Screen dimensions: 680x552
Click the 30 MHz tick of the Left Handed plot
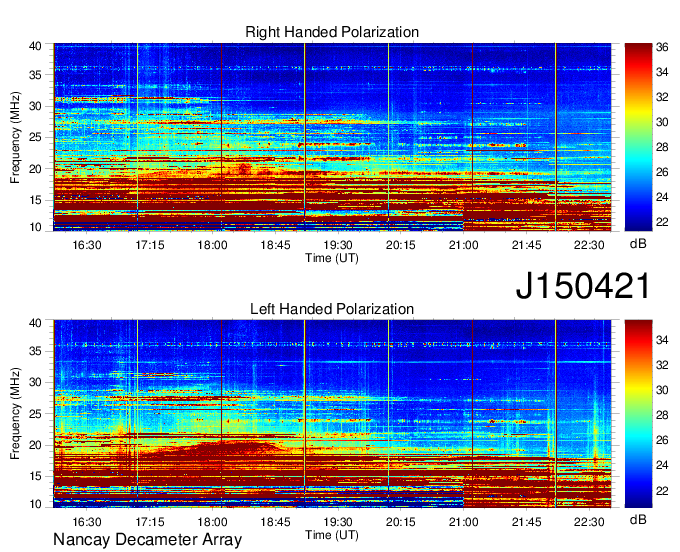point(35,382)
